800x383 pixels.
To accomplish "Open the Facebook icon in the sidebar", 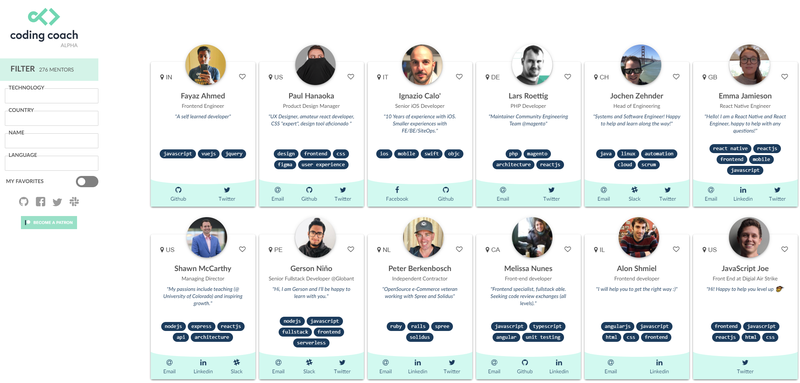I will [40, 202].
